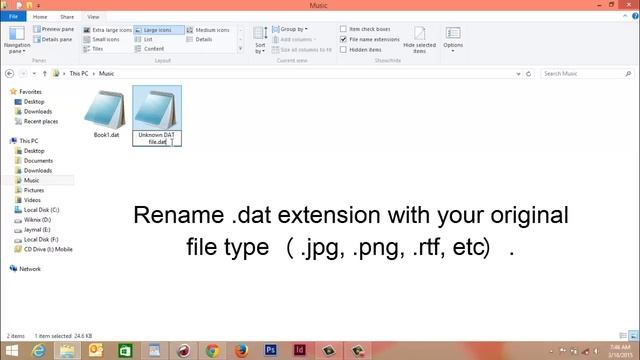Open the Navigation pane menu

point(17,40)
